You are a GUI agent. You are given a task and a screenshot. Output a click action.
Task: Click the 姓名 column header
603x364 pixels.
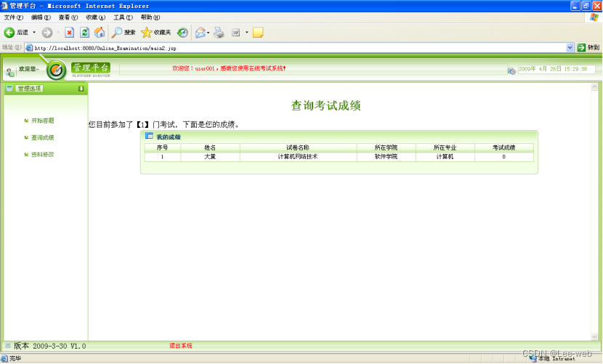(x=210, y=147)
